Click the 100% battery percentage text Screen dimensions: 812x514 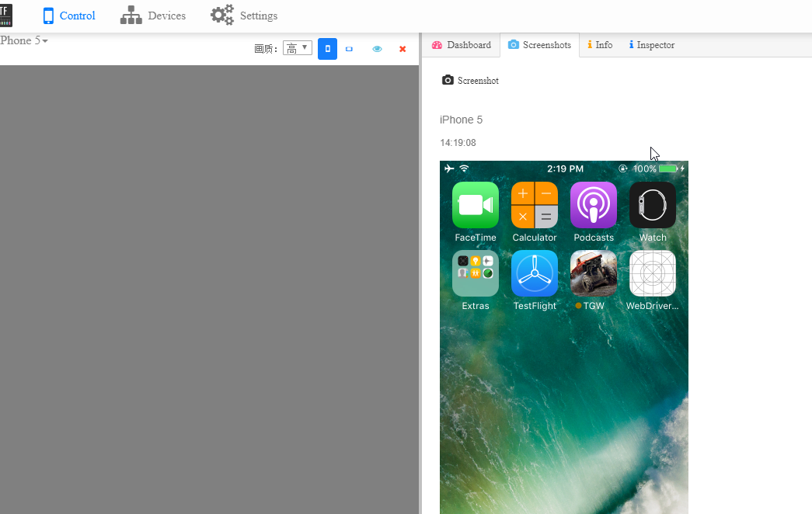pyautogui.click(x=645, y=168)
